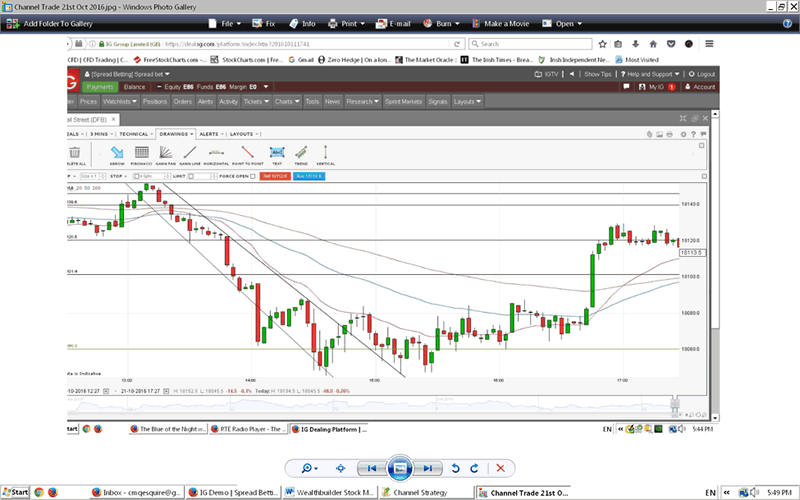Click the slide show play button
This screenshot has width=800, height=500.
(399, 468)
